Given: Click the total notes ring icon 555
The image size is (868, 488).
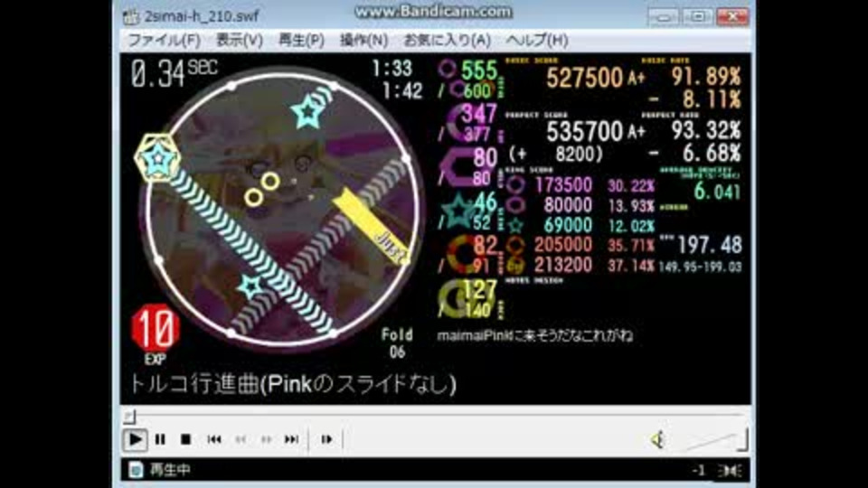Looking at the screenshot, I should pos(448,70).
